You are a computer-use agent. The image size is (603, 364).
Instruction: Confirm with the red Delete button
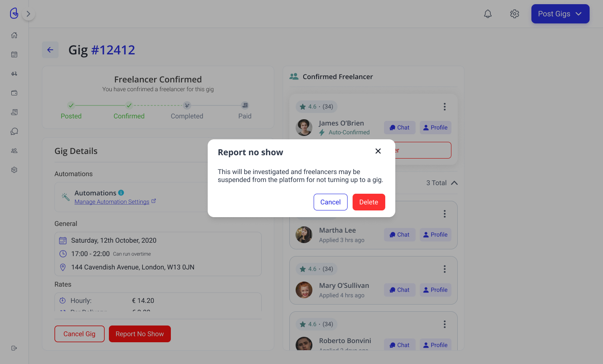point(368,202)
